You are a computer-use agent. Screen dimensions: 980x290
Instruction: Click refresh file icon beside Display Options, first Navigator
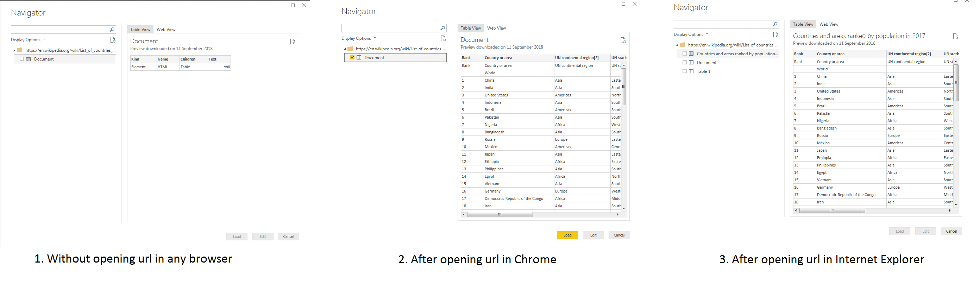(x=113, y=40)
